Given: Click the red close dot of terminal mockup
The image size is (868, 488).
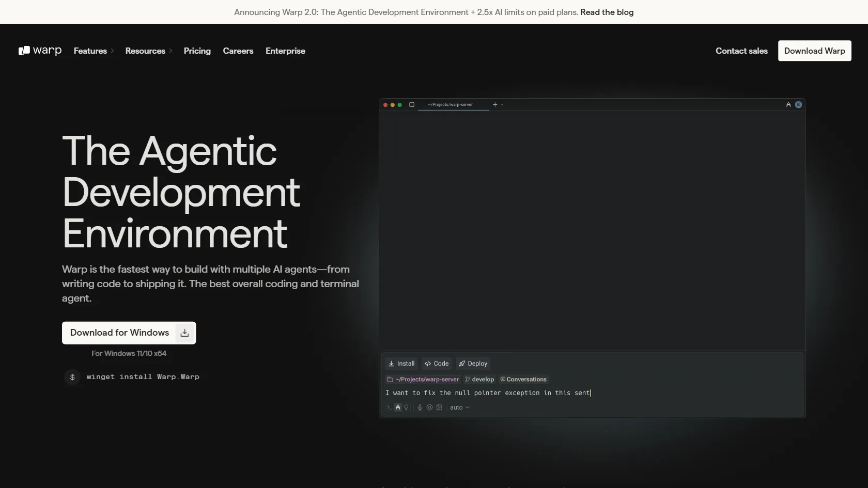Looking at the screenshot, I should click(385, 105).
